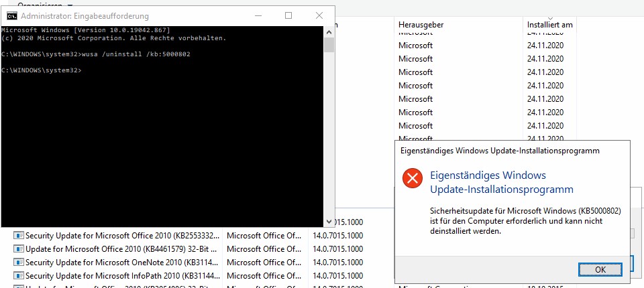Select Security Update for Microsoft InfoPath 2010 row
644x288 pixels.
coord(122,276)
